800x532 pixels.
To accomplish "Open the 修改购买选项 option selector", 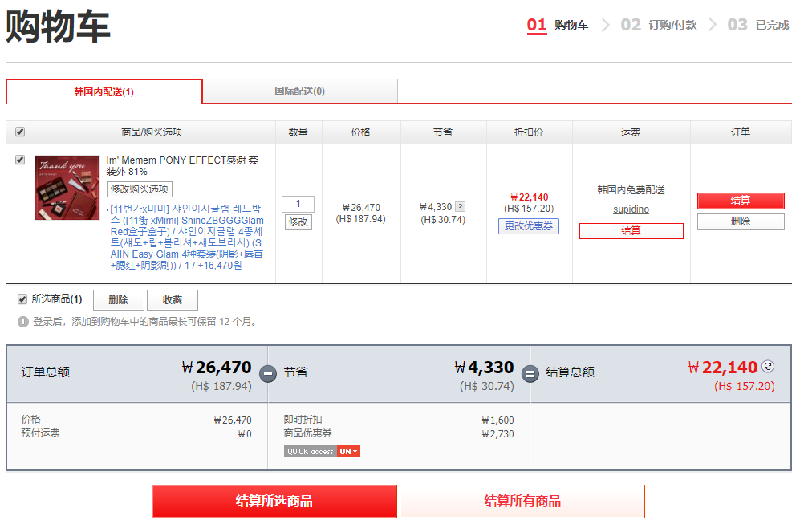I will pos(140,189).
